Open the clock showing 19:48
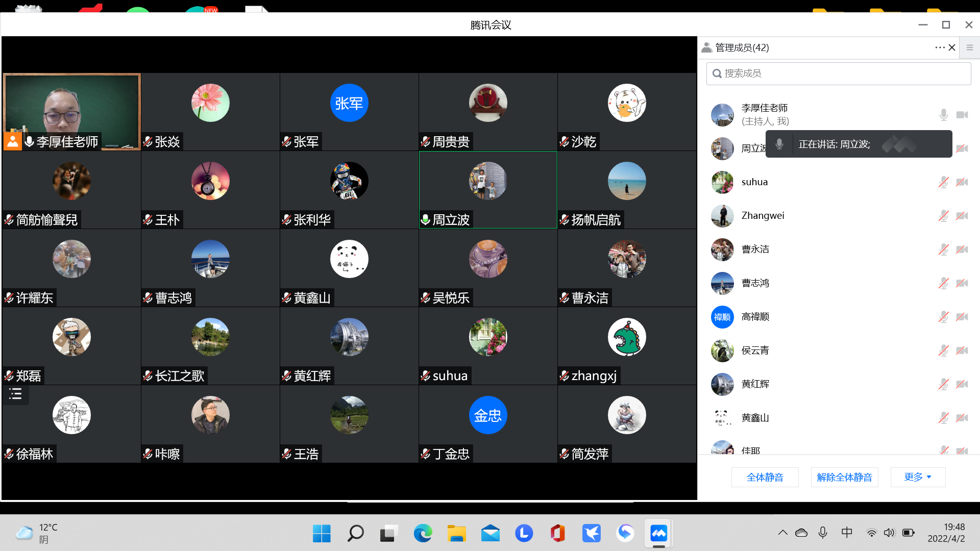The height and width of the screenshot is (551, 980). point(946,533)
